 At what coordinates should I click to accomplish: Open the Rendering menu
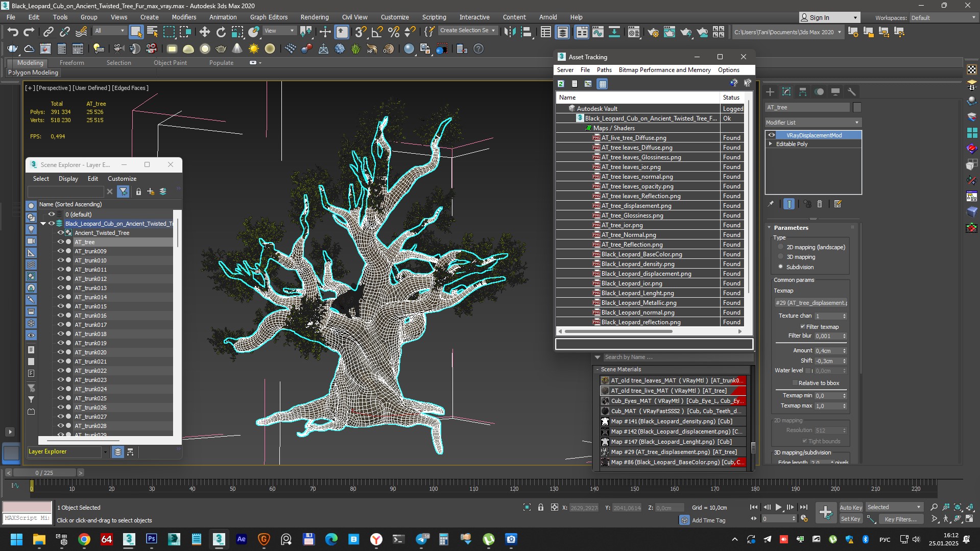point(314,17)
